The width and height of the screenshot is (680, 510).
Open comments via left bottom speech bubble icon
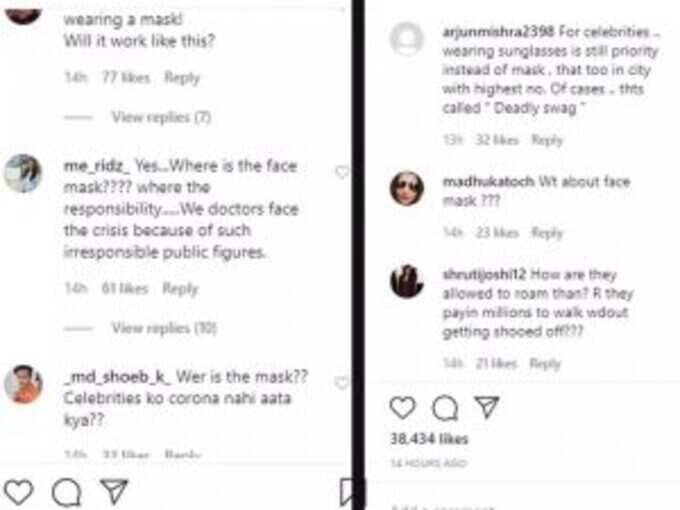(66, 493)
